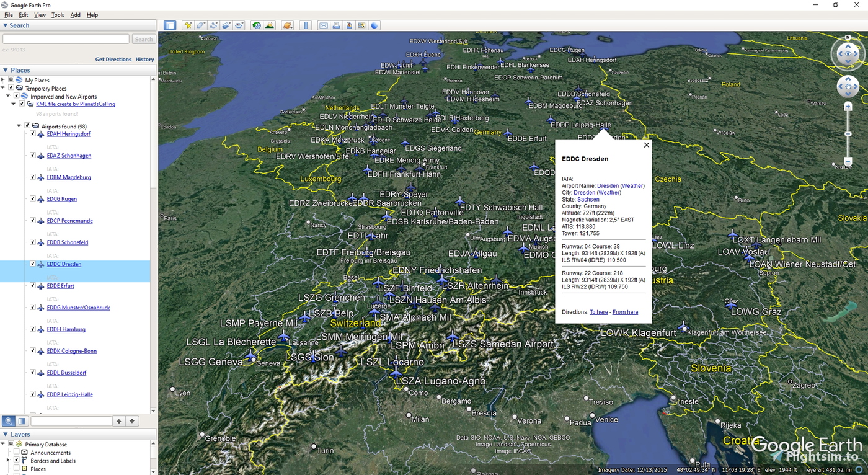
Task: Click the Search button
Action: 143,39
